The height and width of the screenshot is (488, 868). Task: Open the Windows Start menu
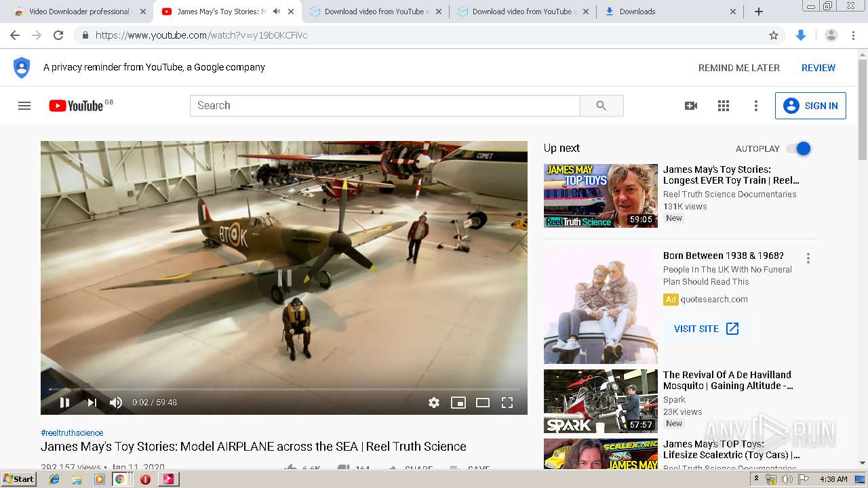pyautogui.click(x=19, y=479)
